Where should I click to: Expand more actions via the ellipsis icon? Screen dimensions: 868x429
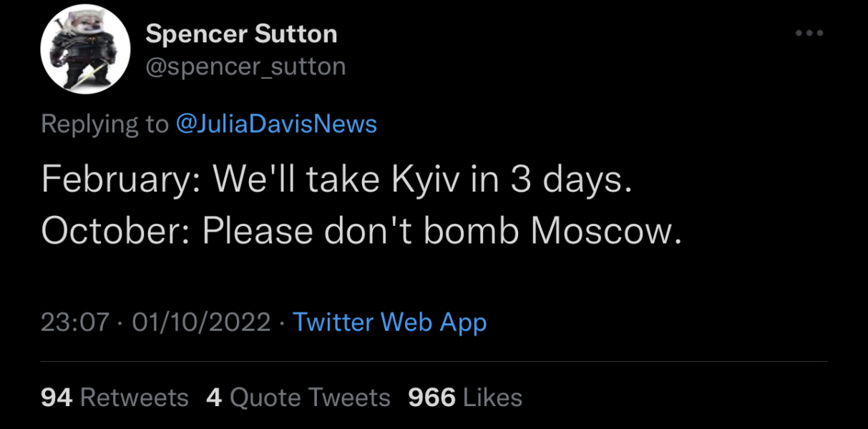[x=810, y=31]
